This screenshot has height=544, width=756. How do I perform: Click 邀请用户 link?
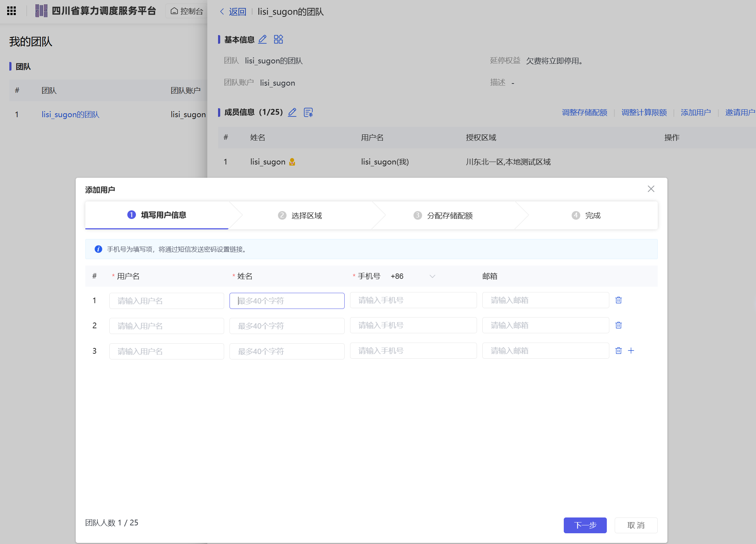tap(740, 113)
